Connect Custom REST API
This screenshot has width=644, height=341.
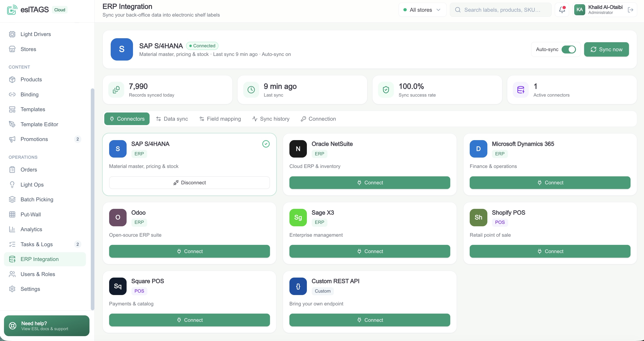370,320
